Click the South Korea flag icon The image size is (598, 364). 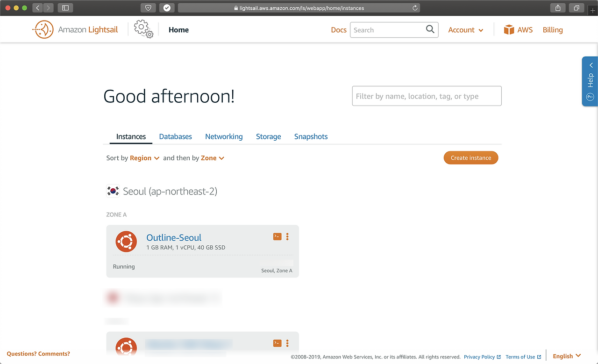pyautogui.click(x=113, y=191)
